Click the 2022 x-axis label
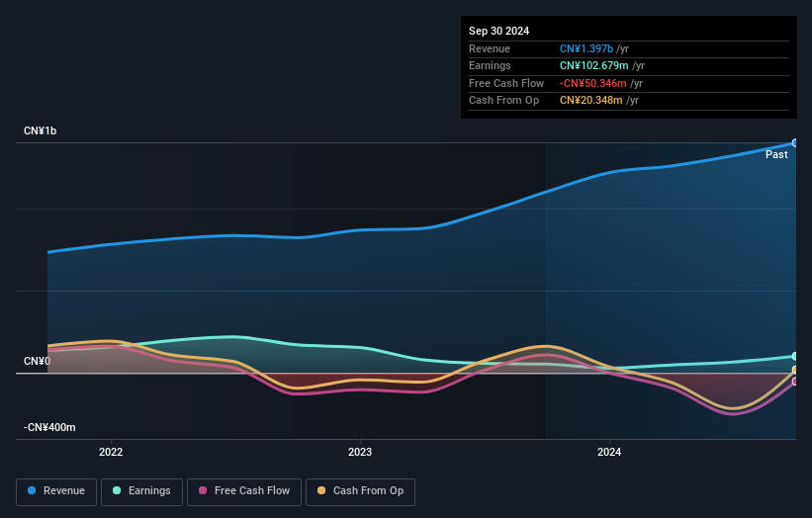Screen dimensions: 812x518 tap(111, 452)
